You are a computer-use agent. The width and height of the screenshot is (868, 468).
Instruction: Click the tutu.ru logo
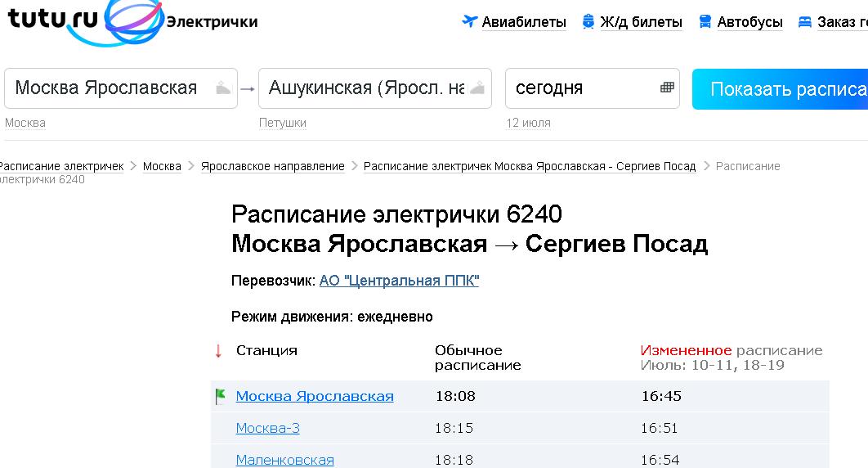86,21
